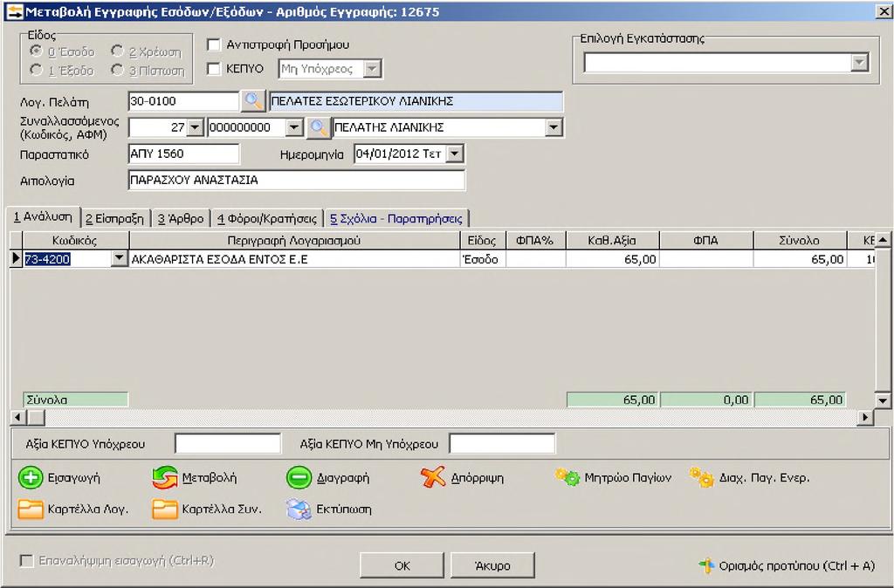Screen dimensions: 894x588
Task: Close the dialog with the X button
Action: [884, 11]
